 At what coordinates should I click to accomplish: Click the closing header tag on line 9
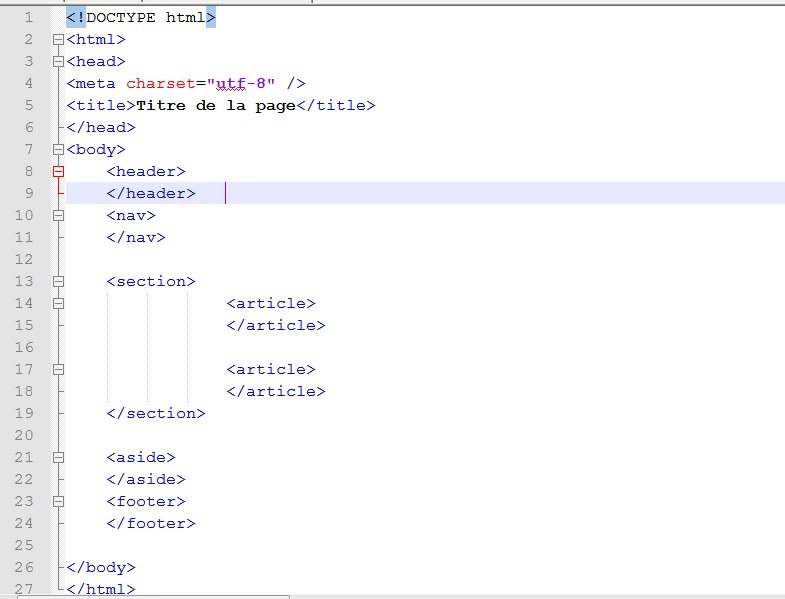coord(151,193)
